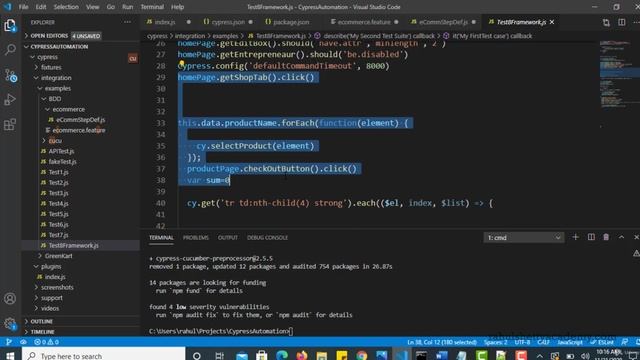Create a new terminal with plus icon

click(x=576, y=237)
